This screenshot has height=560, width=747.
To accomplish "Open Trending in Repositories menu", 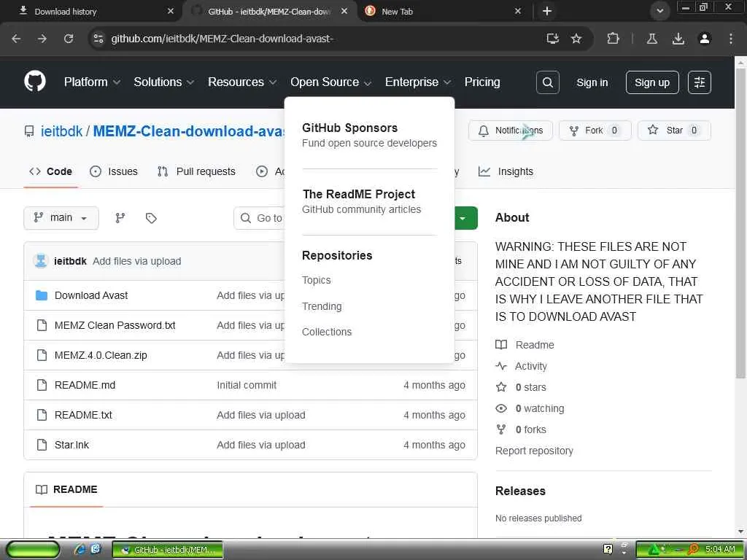I will [x=322, y=306].
